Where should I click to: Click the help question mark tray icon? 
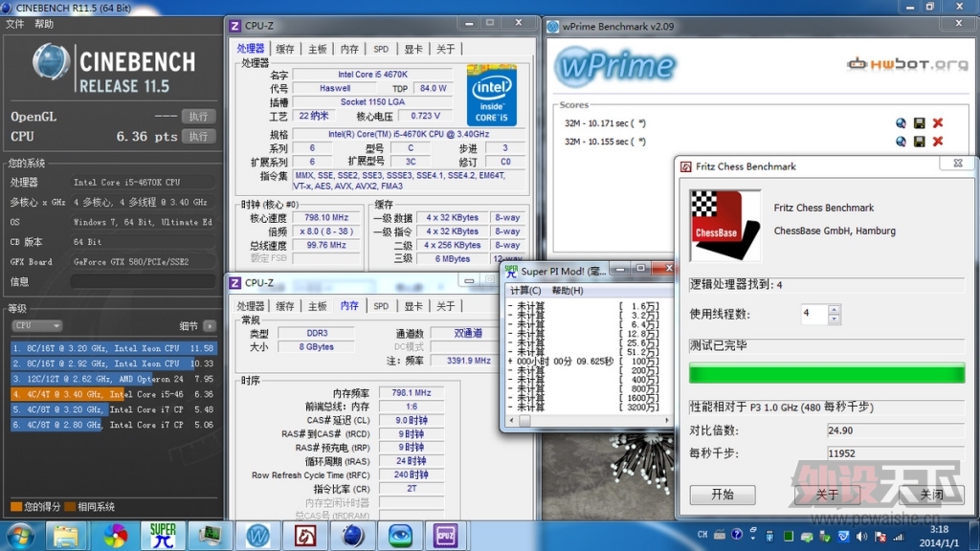737,535
